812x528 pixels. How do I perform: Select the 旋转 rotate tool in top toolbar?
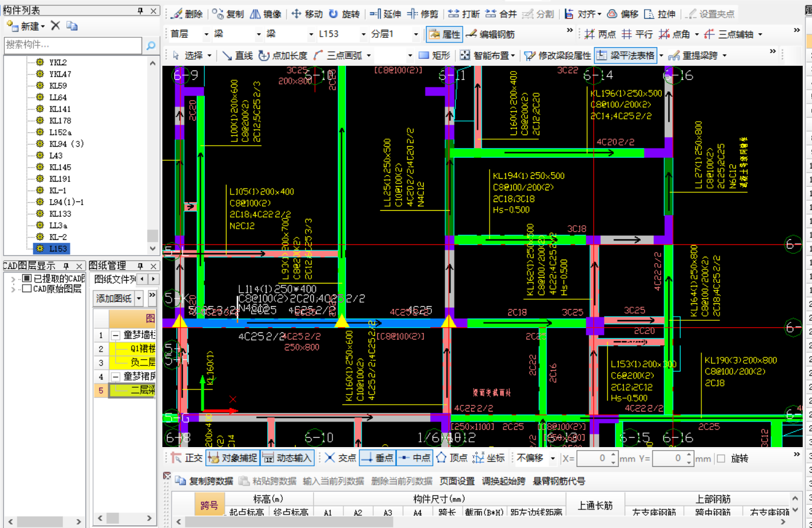tap(344, 14)
